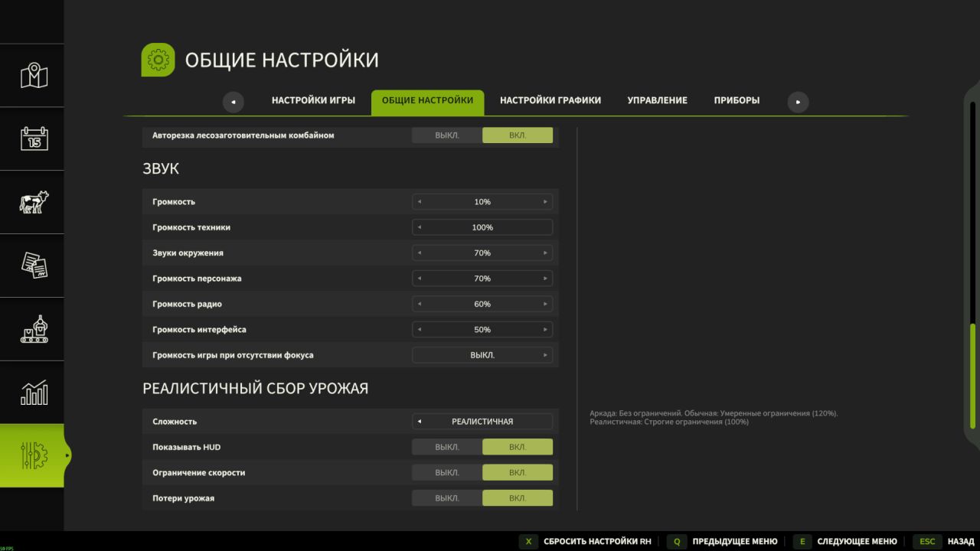Image resolution: width=980 pixels, height=551 pixels.
Task: Open the map icon in sidebar
Action: pos(34,76)
